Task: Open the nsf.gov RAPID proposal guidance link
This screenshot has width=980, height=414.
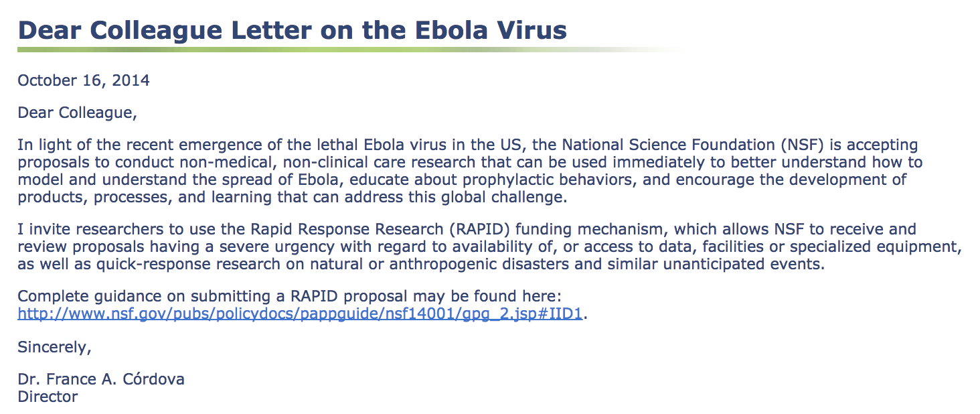Action: (301, 314)
